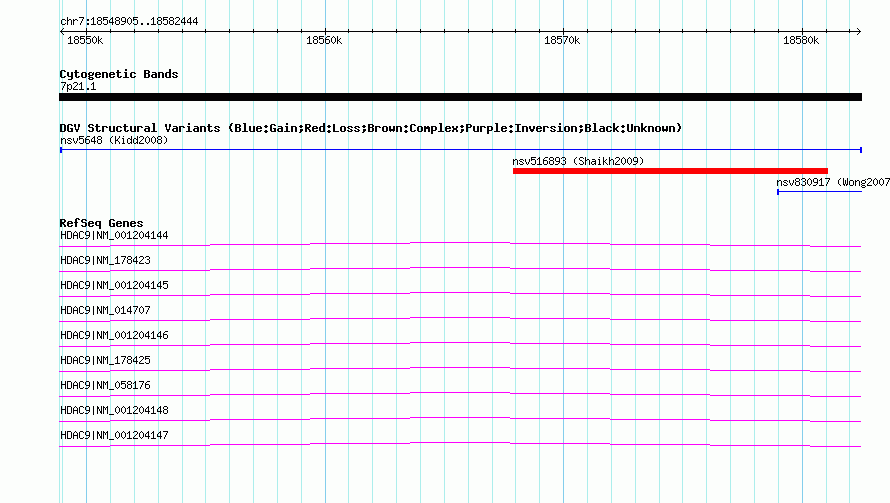Click the magenta intron line of NM_001204146
890x503 pixels.
pos(460,343)
